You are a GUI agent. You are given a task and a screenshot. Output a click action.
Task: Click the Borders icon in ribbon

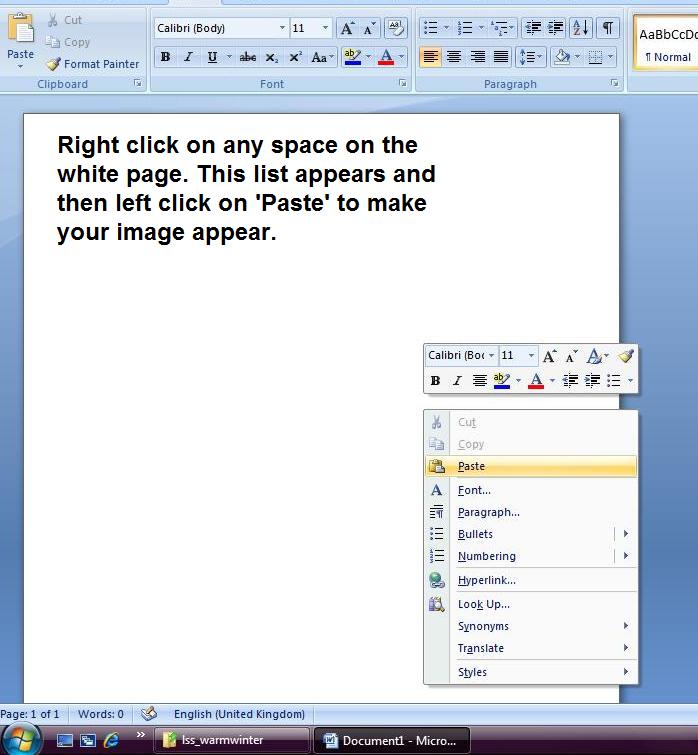pyautogui.click(x=595, y=57)
